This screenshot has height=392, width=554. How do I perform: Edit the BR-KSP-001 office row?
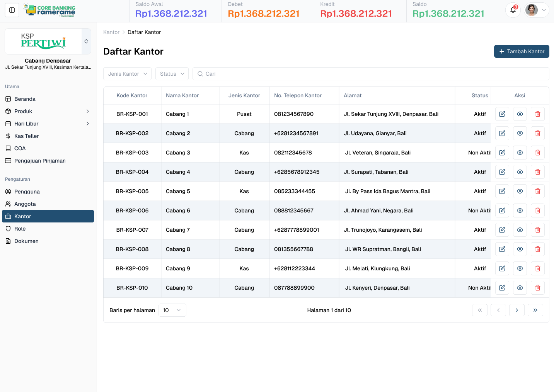pyautogui.click(x=502, y=114)
